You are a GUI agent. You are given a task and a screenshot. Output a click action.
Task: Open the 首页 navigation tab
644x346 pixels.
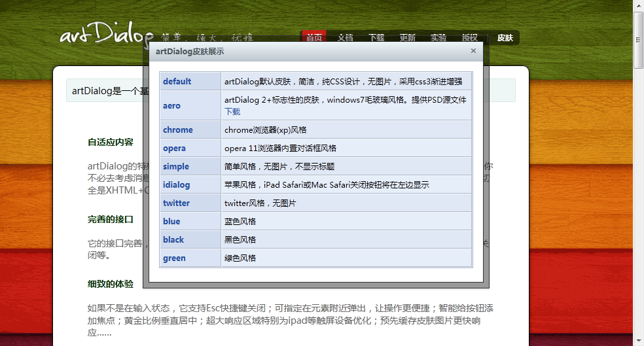pyautogui.click(x=314, y=38)
